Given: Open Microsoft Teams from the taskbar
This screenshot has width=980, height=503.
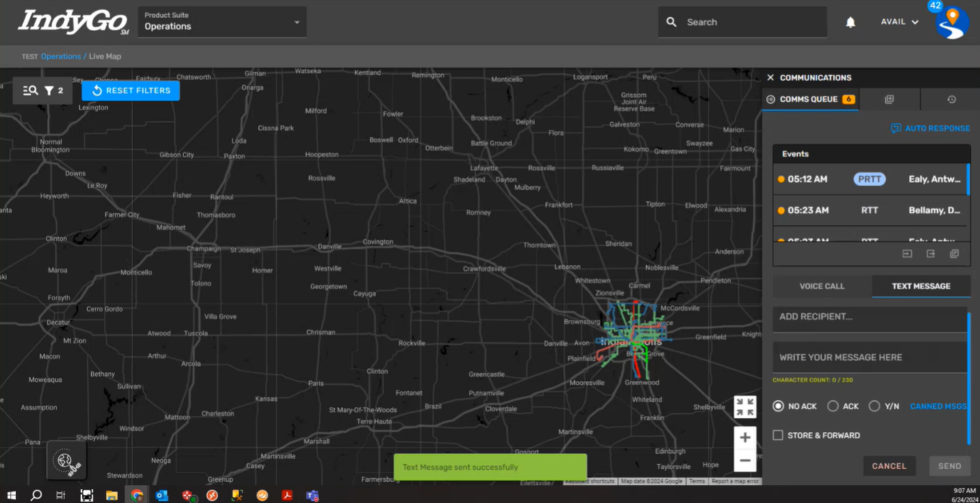Looking at the screenshot, I should point(312,495).
